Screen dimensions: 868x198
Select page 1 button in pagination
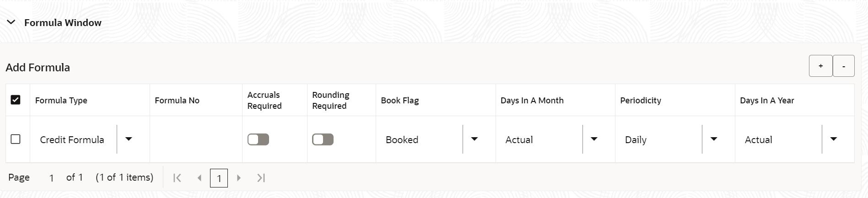click(x=219, y=178)
